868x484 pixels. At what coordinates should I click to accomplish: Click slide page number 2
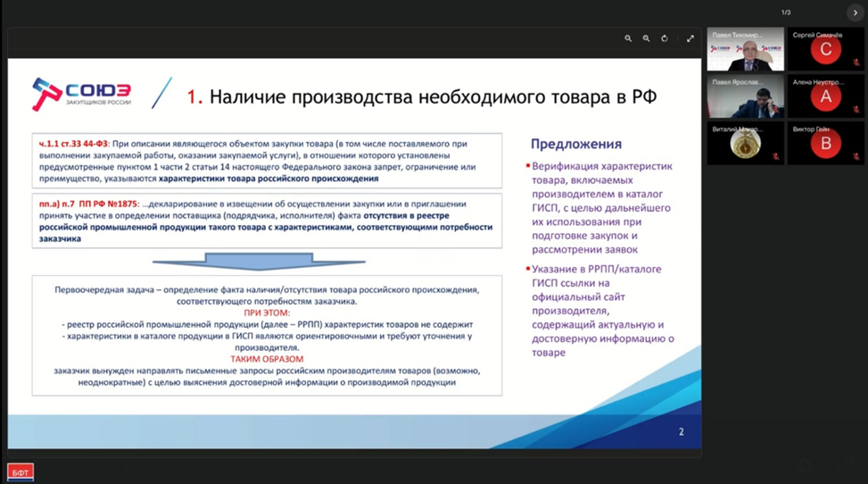tap(682, 432)
